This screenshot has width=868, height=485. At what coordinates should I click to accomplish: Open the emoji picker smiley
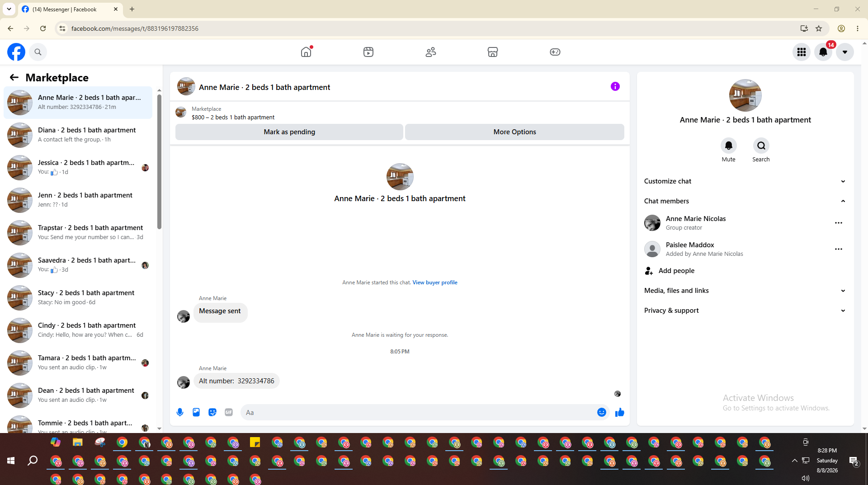click(x=602, y=412)
